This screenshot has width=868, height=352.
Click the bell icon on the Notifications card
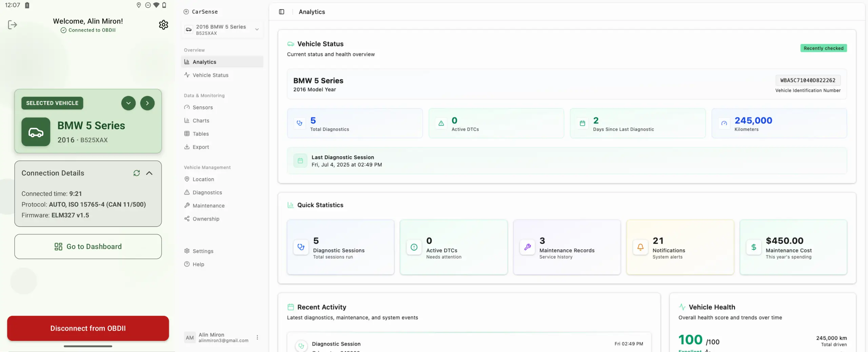(x=640, y=247)
